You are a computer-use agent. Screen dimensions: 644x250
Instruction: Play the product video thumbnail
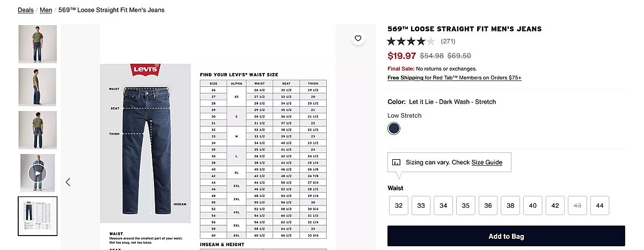pos(38,173)
